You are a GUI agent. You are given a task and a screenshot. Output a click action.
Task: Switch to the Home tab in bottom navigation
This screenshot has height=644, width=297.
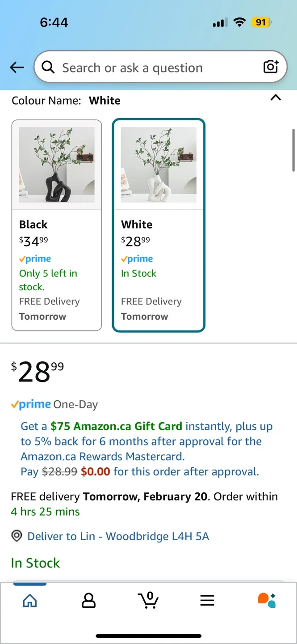(x=29, y=601)
